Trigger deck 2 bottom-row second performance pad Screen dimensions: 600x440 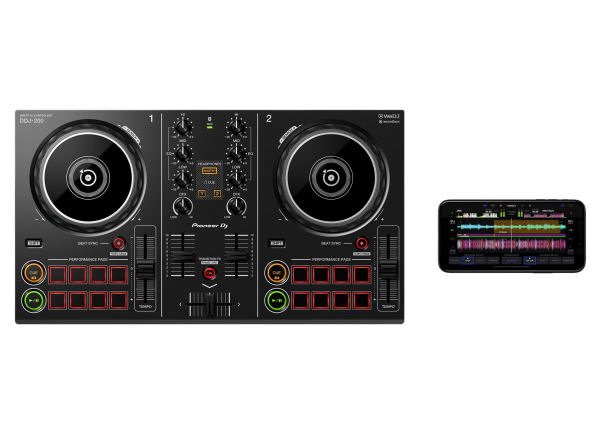(321, 300)
